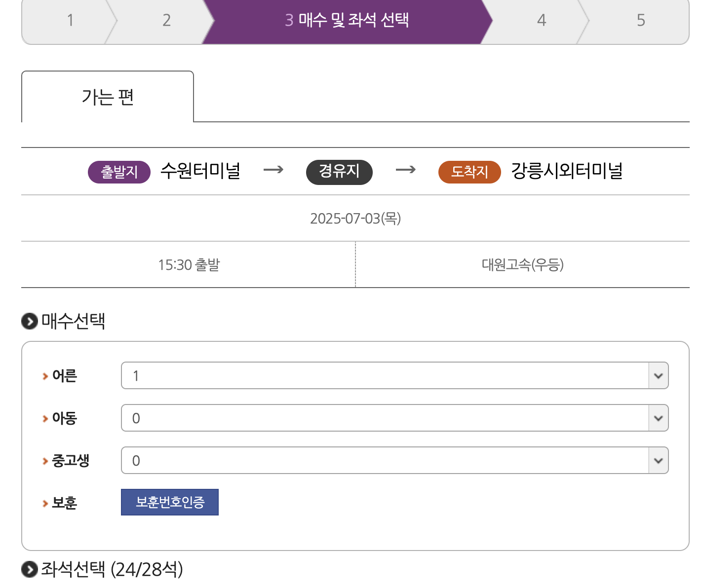This screenshot has height=588, width=704.
Task: Click the arrow between 경유지 and 도착지
Action: 405,172
